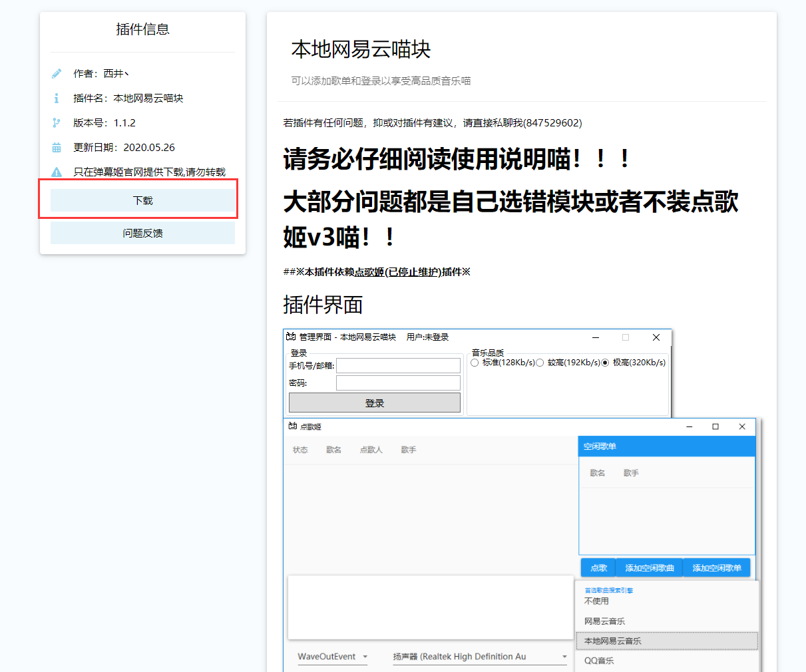Viewport: 806px width, 672px height.
Task: Click the 音乐品质 group label
Action: 488,353
